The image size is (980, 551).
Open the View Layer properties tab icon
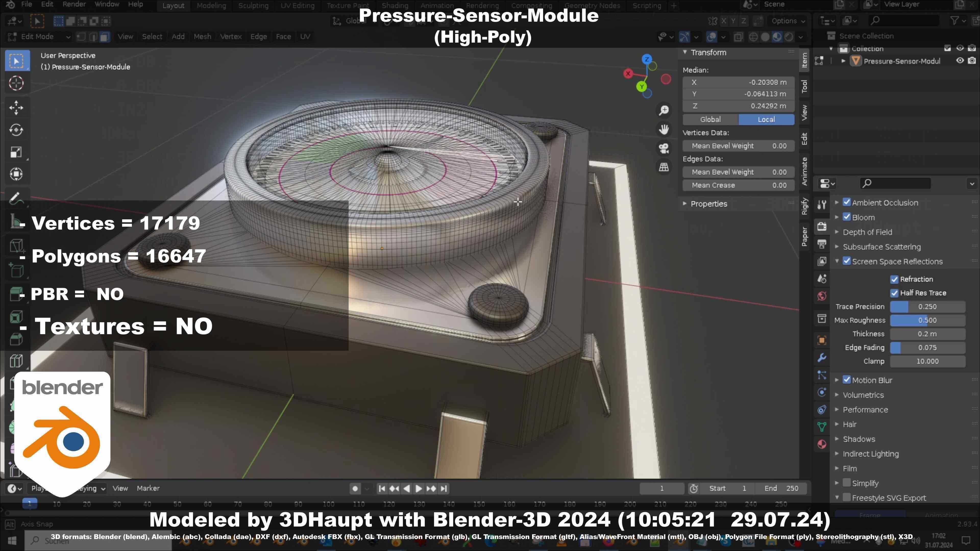point(822,261)
